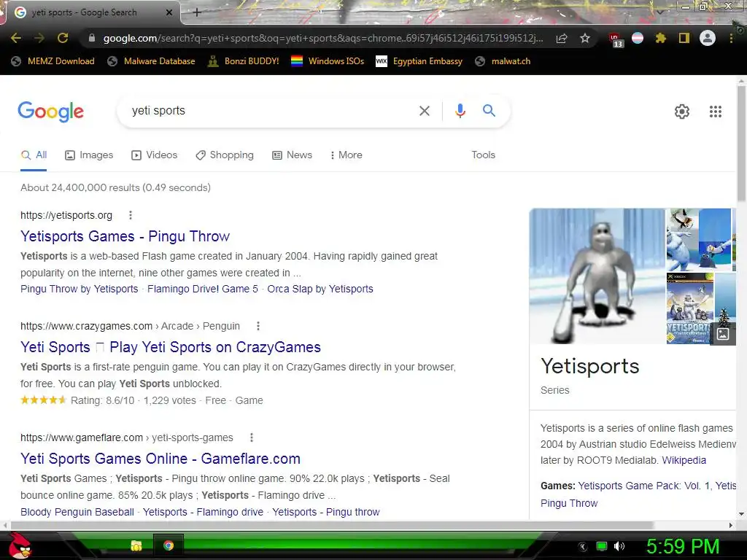Start voice search with the microphone

tap(460, 111)
